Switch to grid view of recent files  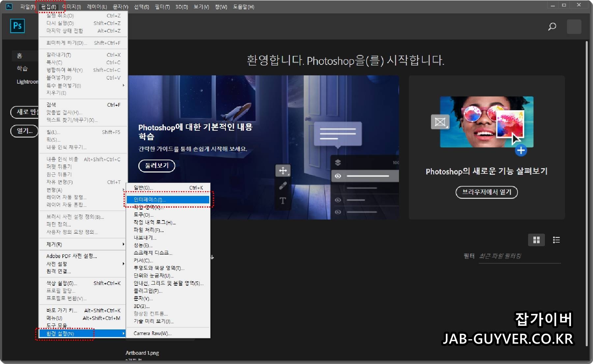[536, 240]
